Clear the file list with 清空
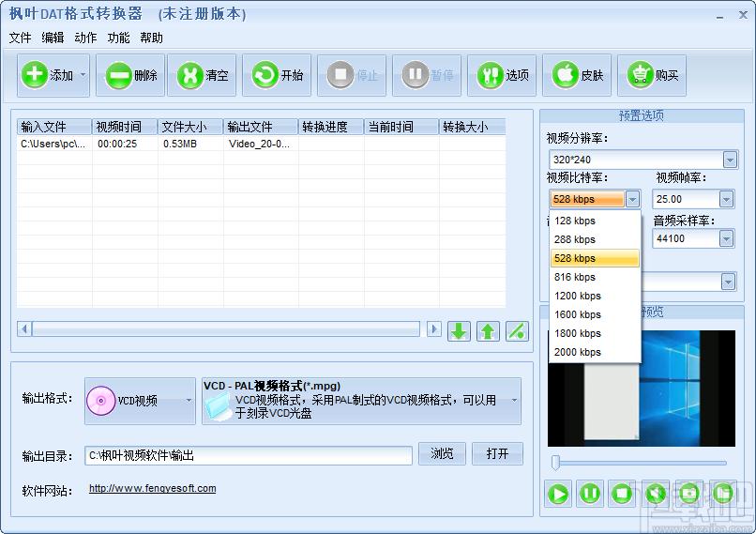756x534 pixels. pyautogui.click(x=202, y=75)
